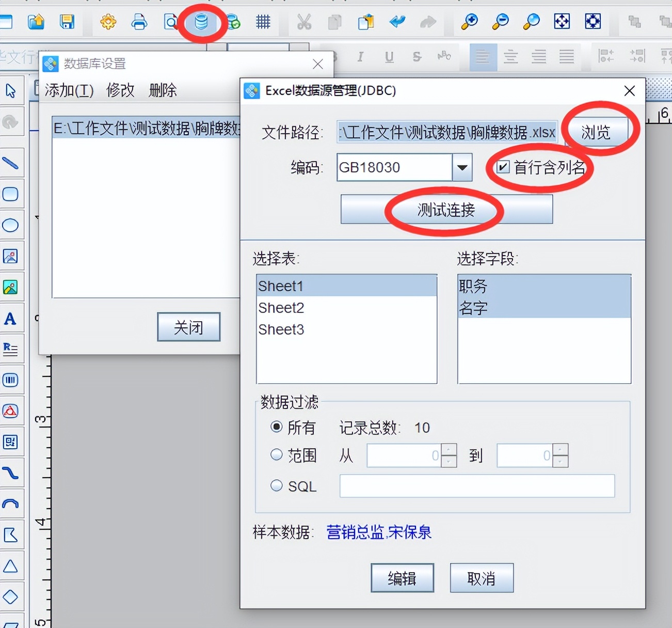Select the Text tool in left toolbar
672x628 pixels.
(10, 319)
